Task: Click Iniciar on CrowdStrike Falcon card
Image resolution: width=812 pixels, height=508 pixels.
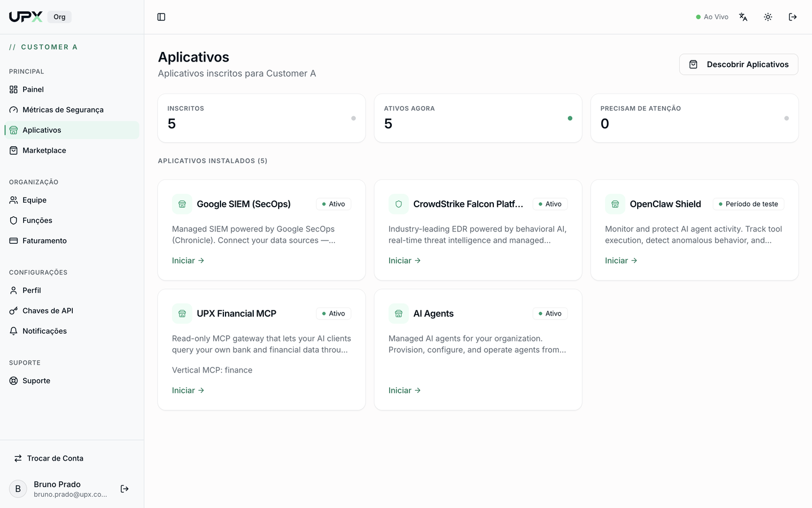Action: tap(404, 260)
